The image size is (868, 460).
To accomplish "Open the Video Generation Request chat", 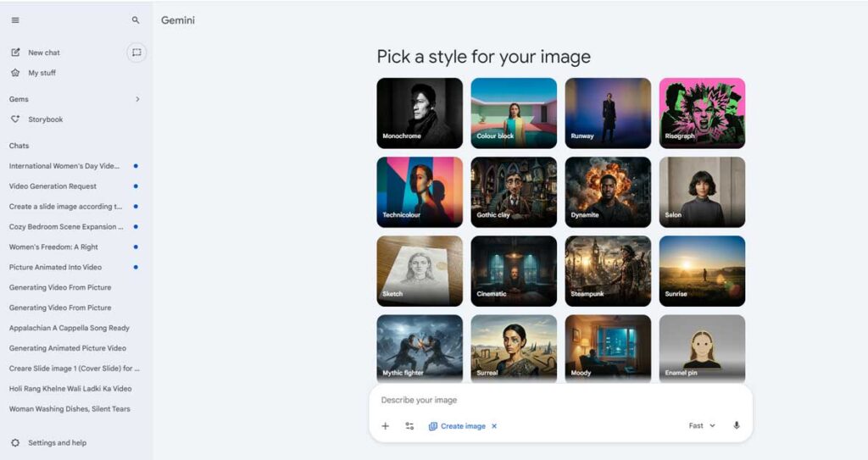I will pyautogui.click(x=53, y=186).
